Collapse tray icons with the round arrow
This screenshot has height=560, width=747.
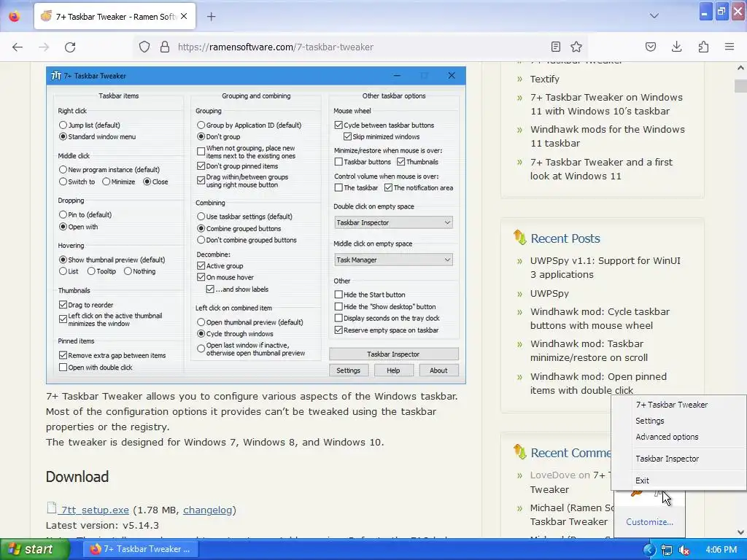point(649,550)
